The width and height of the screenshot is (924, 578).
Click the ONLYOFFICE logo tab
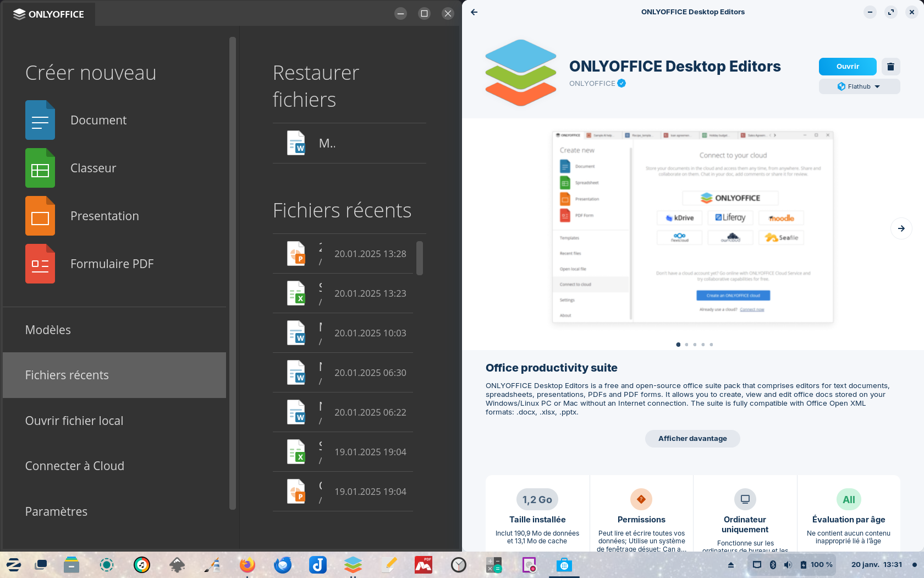point(49,14)
